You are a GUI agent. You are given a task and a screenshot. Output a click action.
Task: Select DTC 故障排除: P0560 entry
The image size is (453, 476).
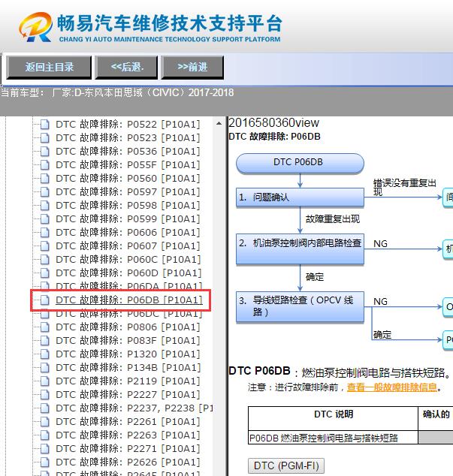[128, 179]
